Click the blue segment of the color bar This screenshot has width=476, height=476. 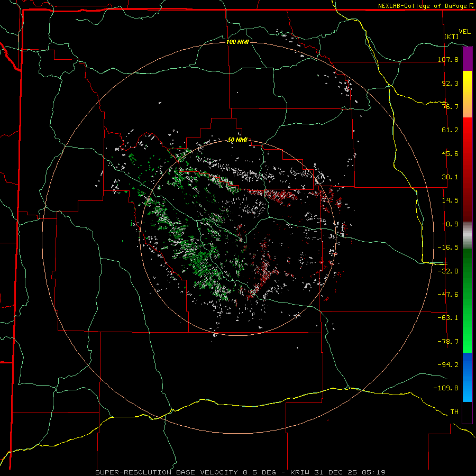point(467,377)
